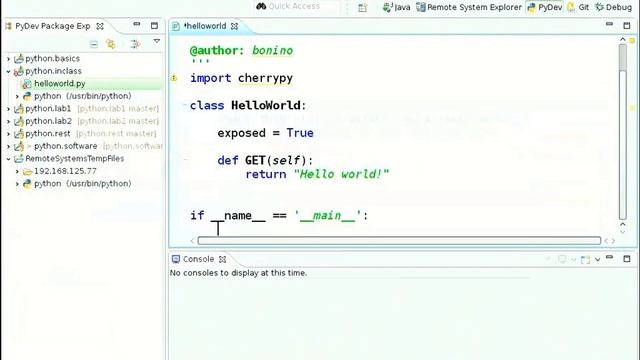The height and width of the screenshot is (360, 640).
Task: Expand the 192.168.125.77 folder
Action: tap(17, 171)
